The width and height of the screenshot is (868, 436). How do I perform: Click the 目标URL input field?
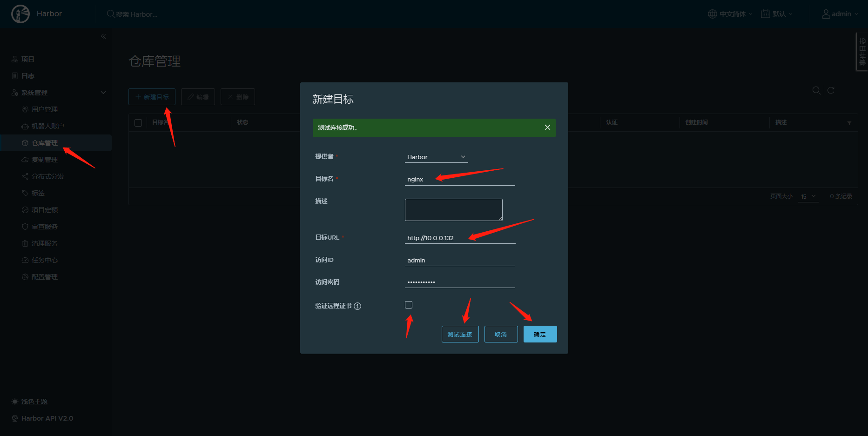pyautogui.click(x=460, y=238)
